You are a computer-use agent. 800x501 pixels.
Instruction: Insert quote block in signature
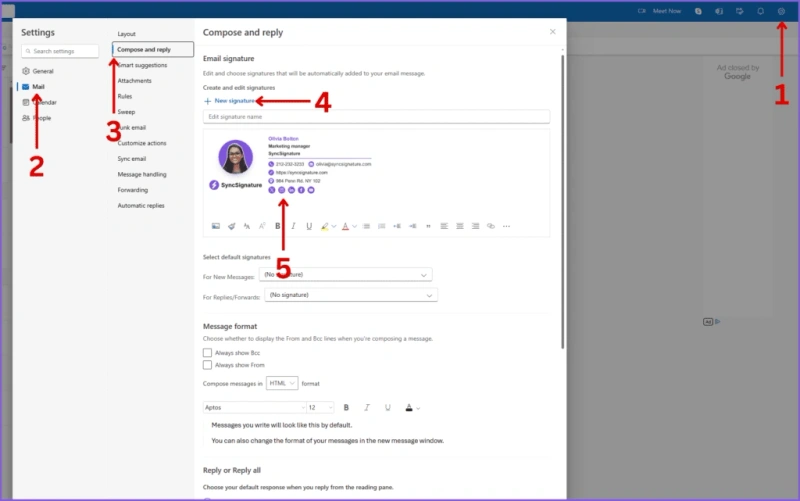tap(428, 226)
